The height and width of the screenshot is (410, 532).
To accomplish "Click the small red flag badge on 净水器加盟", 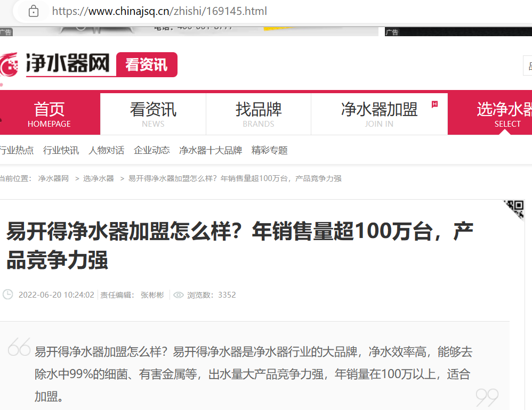I will pyautogui.click(x=434, y=104).
